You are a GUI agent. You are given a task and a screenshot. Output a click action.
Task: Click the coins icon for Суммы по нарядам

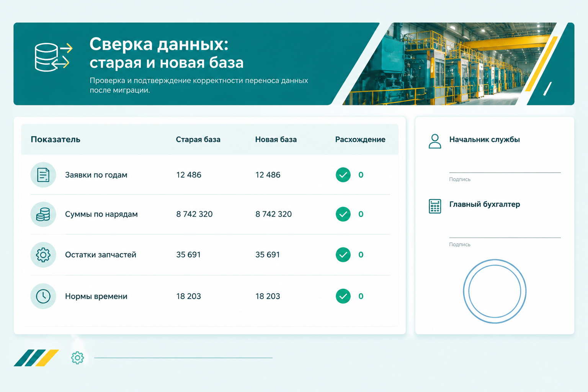coord(43,214)
